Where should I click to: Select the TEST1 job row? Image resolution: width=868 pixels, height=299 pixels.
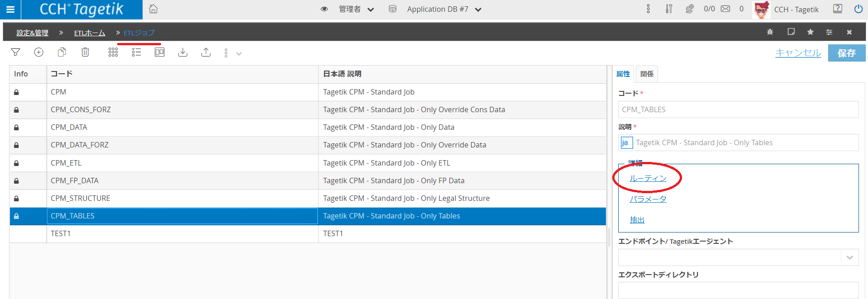click(181, 234)
